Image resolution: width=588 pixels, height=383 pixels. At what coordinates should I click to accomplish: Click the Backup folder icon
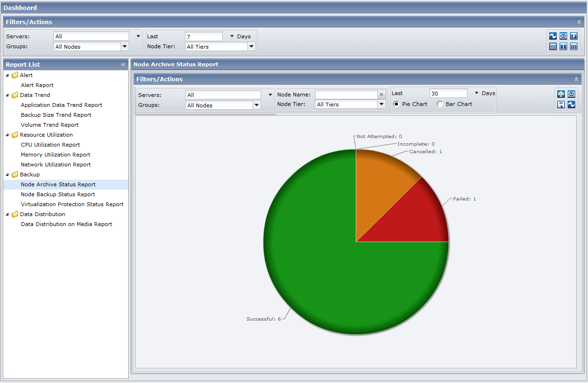click(15, 174)
